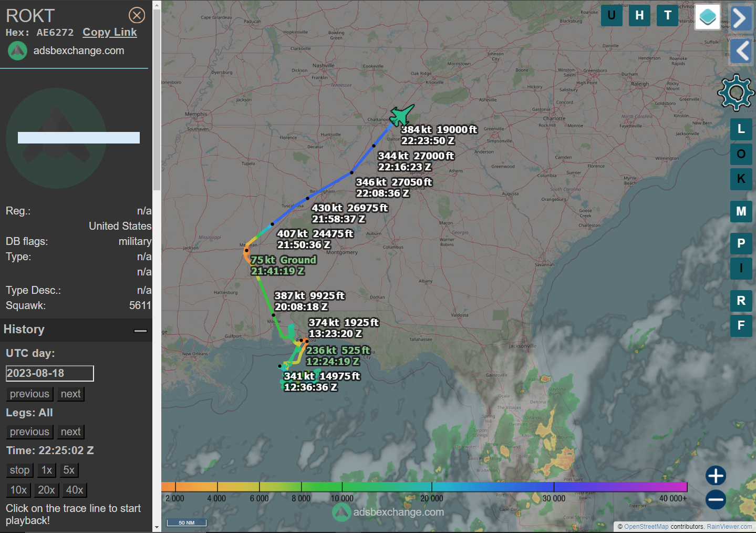Click the DB flags military value
The height and width of the screenshot is (533, 756).
[x=135, y=241]
